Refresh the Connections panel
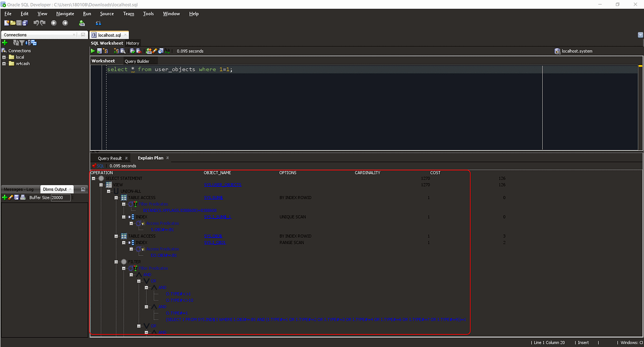This screenshot has width=644, height=347. pyautogui.click(x=17, y=43)
